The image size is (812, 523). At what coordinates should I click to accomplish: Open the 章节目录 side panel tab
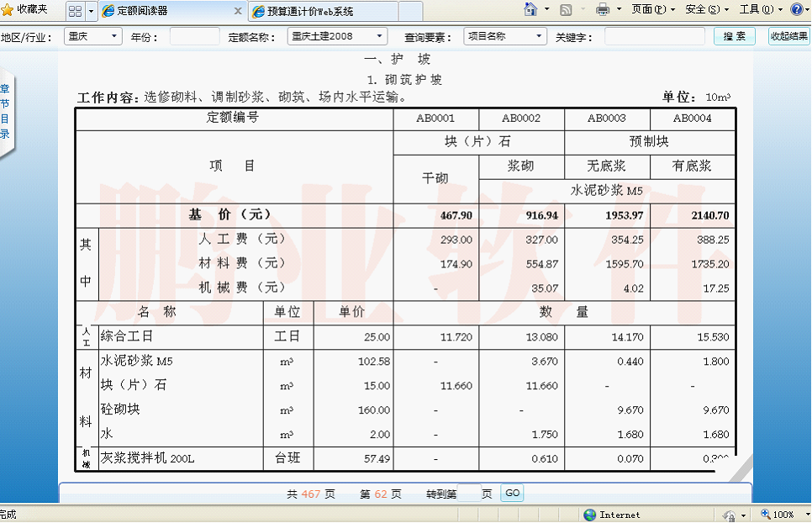pyautogui.click(x=5, y=111)
